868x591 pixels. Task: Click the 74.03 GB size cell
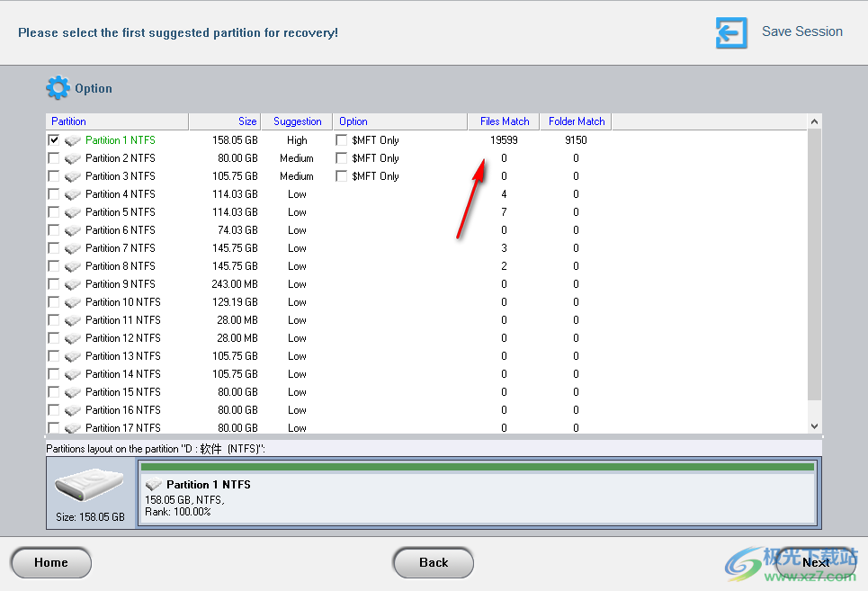click(x=238, y=230)
